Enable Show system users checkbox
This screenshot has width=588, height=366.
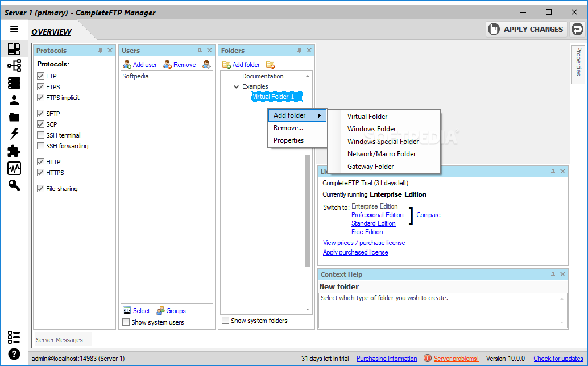[x=126, y=322]
